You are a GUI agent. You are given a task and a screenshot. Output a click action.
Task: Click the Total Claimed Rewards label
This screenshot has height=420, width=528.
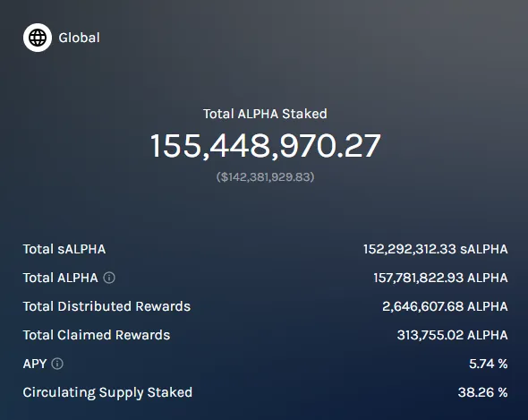[97, 336]
